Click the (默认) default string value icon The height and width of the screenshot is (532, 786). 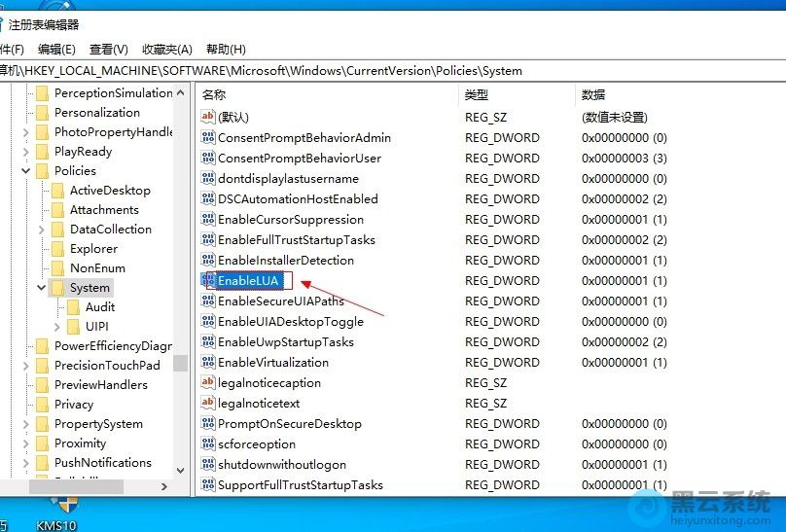207,117
